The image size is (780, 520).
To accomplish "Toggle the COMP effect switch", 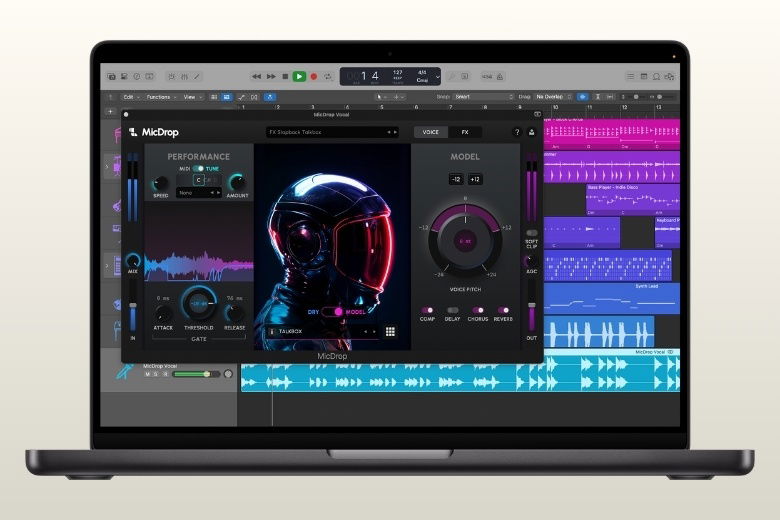I will 427,310.
